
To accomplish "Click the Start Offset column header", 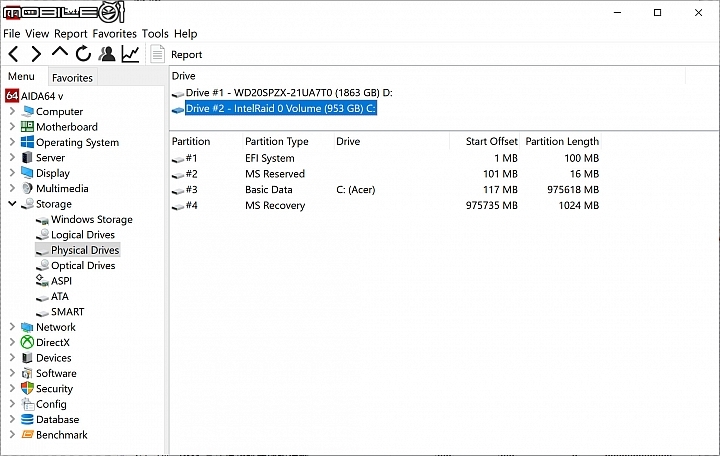I will pos(491,141).
